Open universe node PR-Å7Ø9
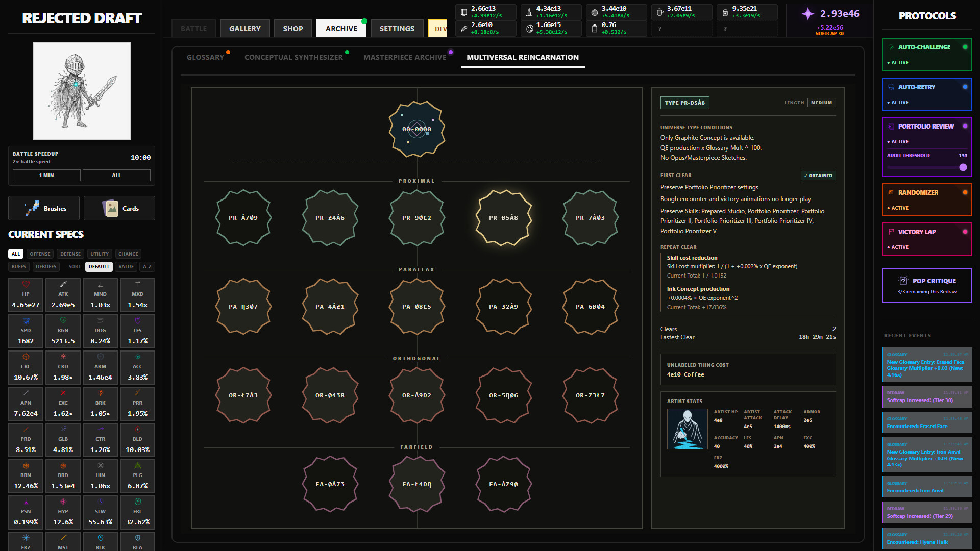Image resolution: width=980 pixels, height=551 pixels. tap(243, 218)
